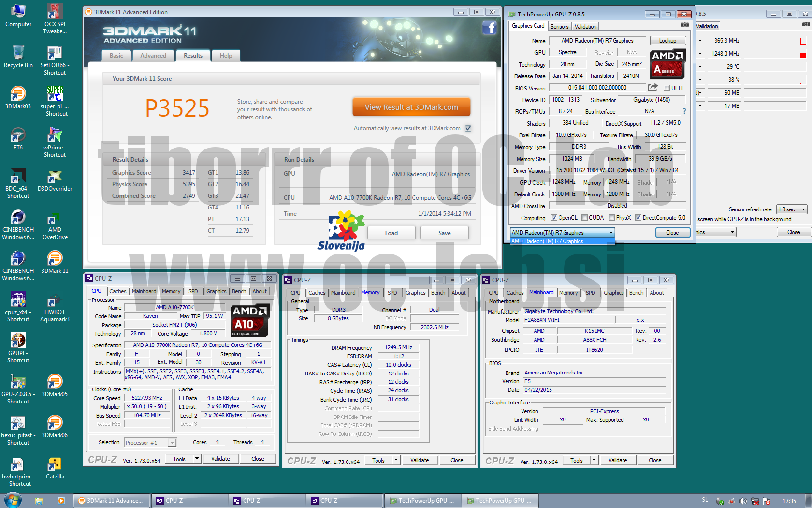Open the hexus_pifast shortcut icon

click(x=18, y=431)
